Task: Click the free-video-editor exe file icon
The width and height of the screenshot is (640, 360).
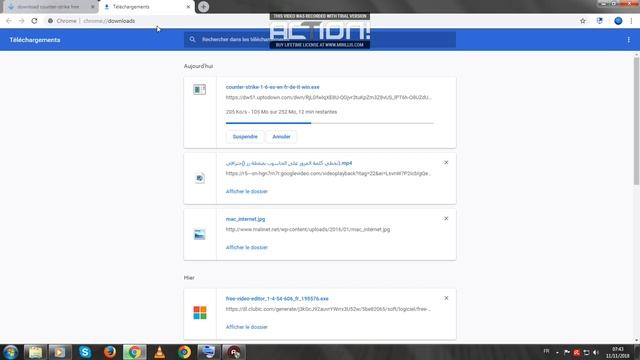Action: (x=200, y=313)
